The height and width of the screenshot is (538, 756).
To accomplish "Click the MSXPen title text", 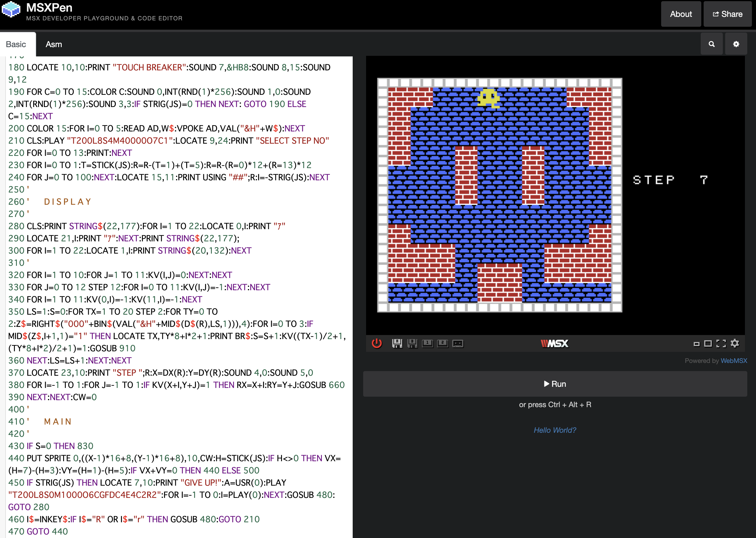I will [x=49, y=7].
